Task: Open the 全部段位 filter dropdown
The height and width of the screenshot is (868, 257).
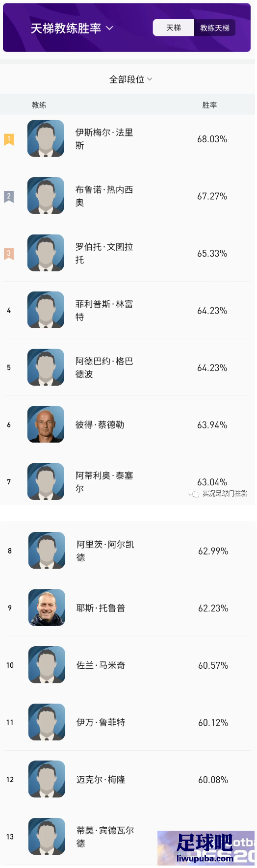Action: coord(130,79)
